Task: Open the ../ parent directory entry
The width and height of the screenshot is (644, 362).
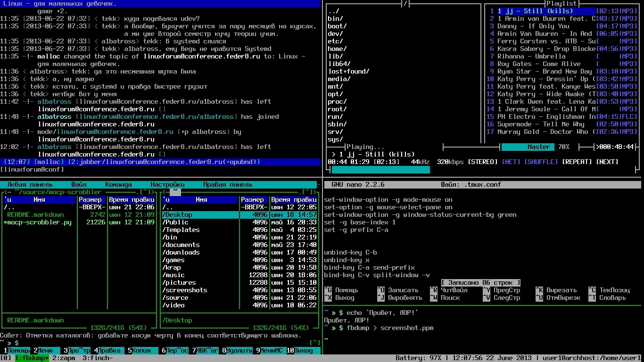Action: pos(334,11)
